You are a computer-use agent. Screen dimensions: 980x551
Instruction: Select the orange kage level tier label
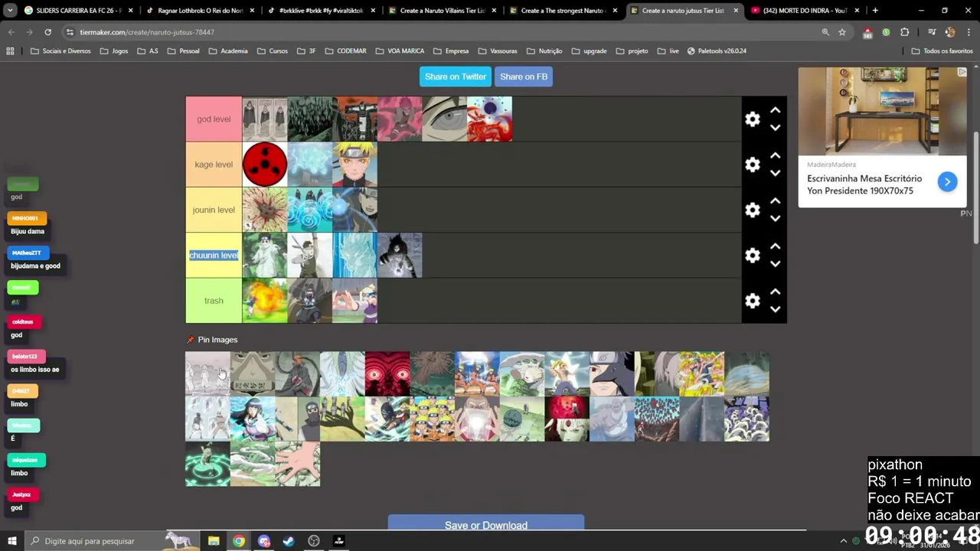click(214, 165)
